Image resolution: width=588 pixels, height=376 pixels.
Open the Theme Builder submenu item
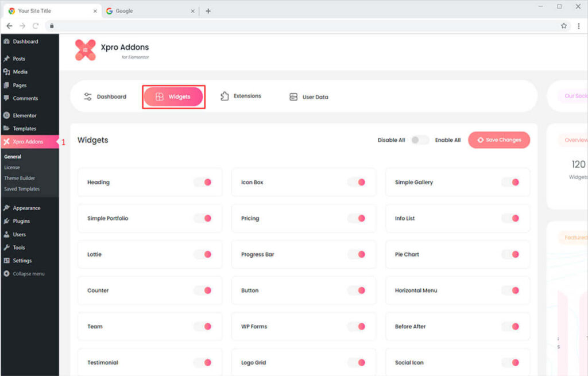20,178
